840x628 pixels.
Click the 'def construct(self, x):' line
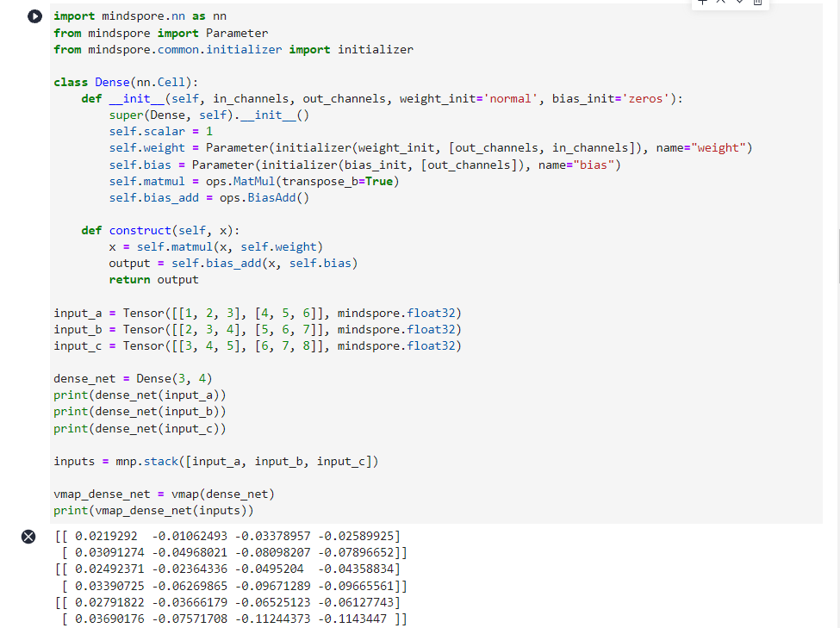click(x=161, y=230)
